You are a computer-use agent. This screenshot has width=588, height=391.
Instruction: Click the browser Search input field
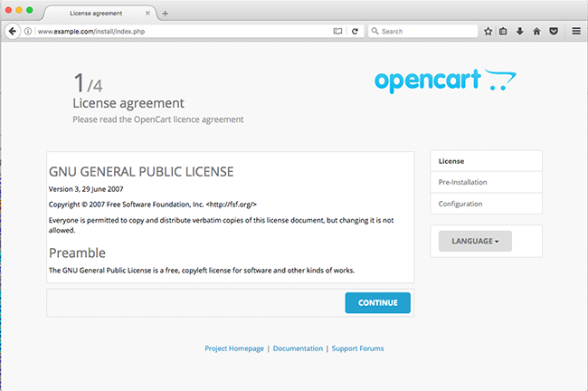click(423, 31)
